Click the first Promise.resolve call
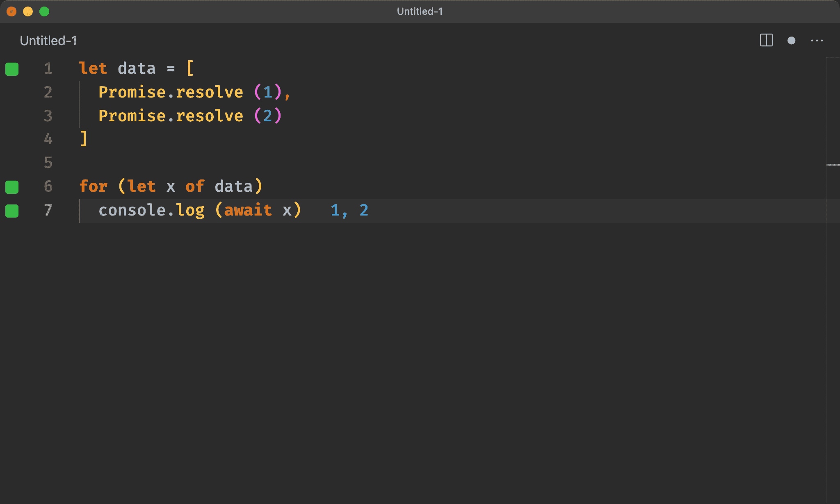840x504 pixels. click(171, 92)
